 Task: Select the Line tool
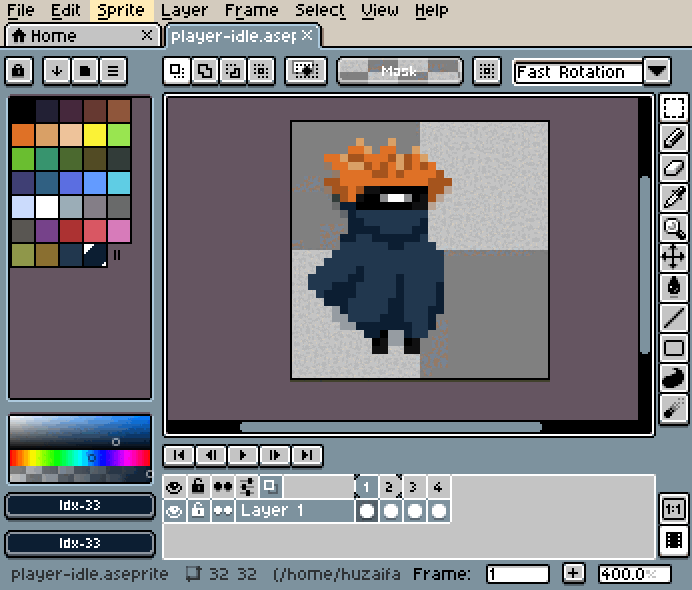[674, 318]
